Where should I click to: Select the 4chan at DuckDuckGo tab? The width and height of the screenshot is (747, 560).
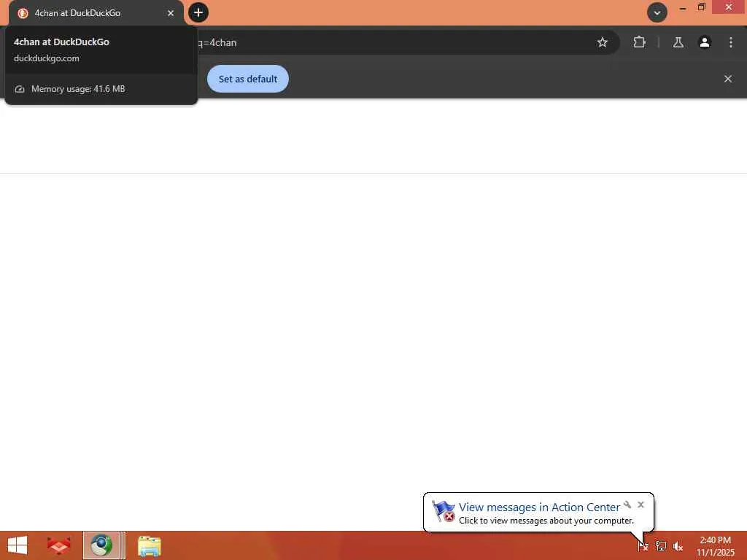[x=96, y=13]
